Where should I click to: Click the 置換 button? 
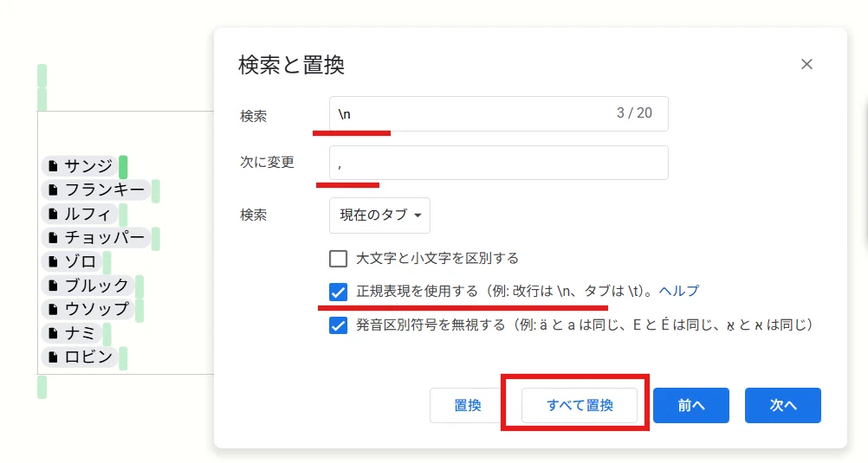(x=468, y=406)
